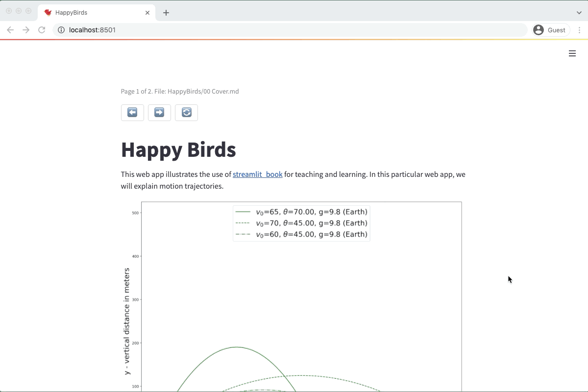Click the Guest profile button
This screenshot has height=392, width=588.
click(x=551, y=30)
